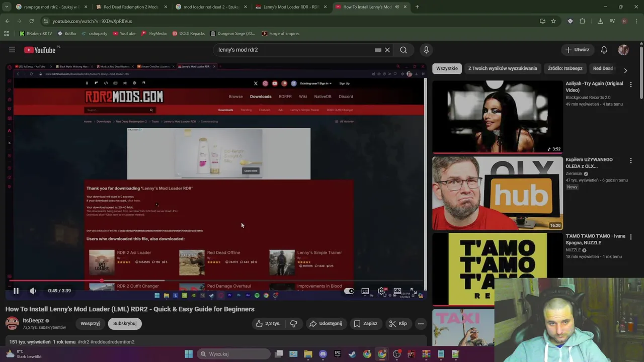The image size is (644, 362).
Task: Open options for 'Kupiłem UŻYWANEGO OLEDA' video
Action: tap(631, 161)
